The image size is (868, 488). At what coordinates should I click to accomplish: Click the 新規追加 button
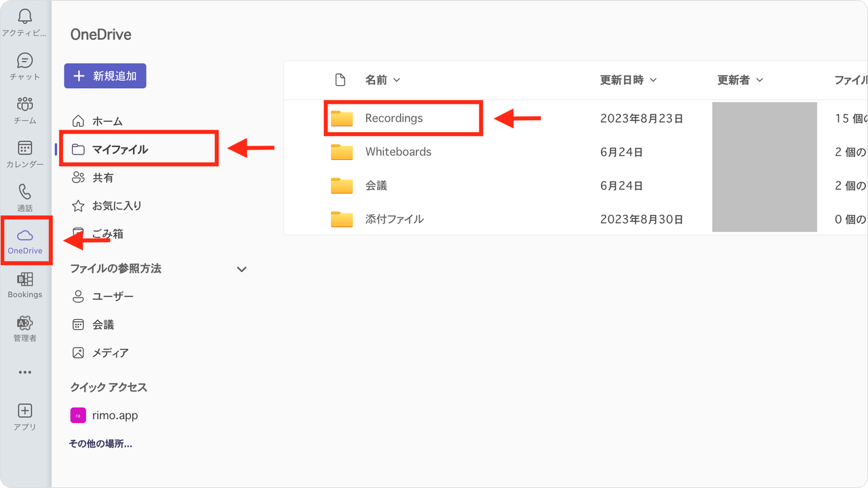105,76
